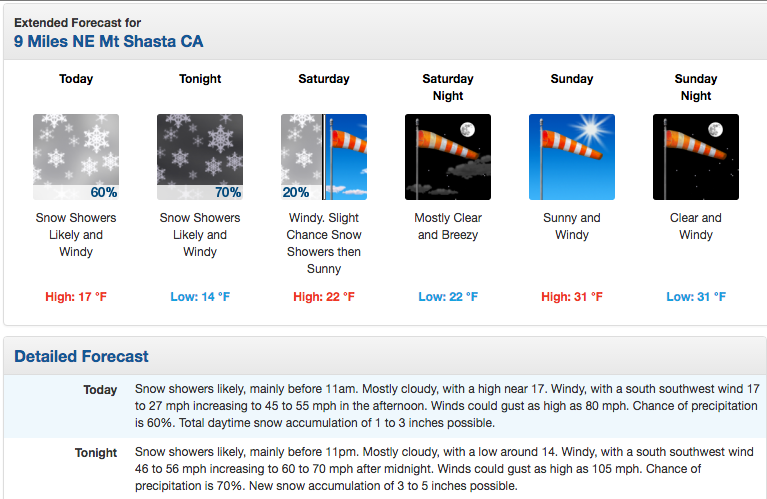The height and width of the screenshot is (499, 767).
Task: Click the High: 31 °F Sunday temperature
Action: pyautogui.click(x=572, y=296)
